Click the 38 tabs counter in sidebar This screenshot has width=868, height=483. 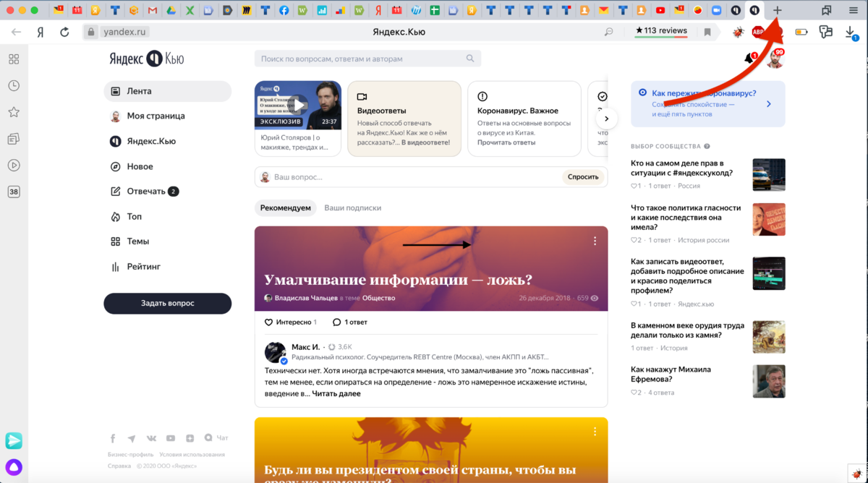pos(14,192)
